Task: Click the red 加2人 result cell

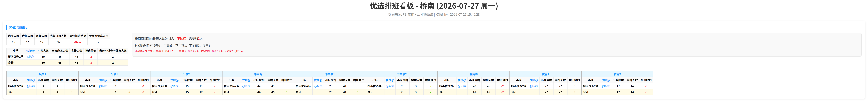Action: [78, 42]
